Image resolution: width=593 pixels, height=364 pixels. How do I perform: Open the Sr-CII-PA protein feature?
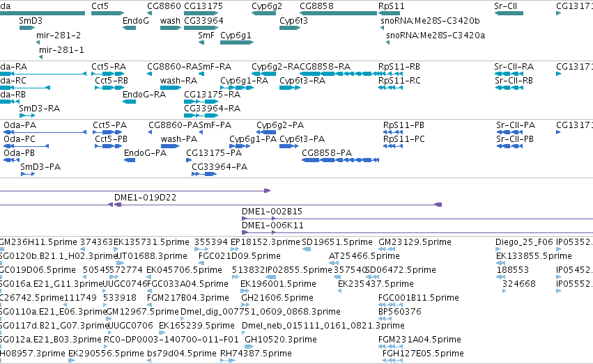[x=509, y=132]
